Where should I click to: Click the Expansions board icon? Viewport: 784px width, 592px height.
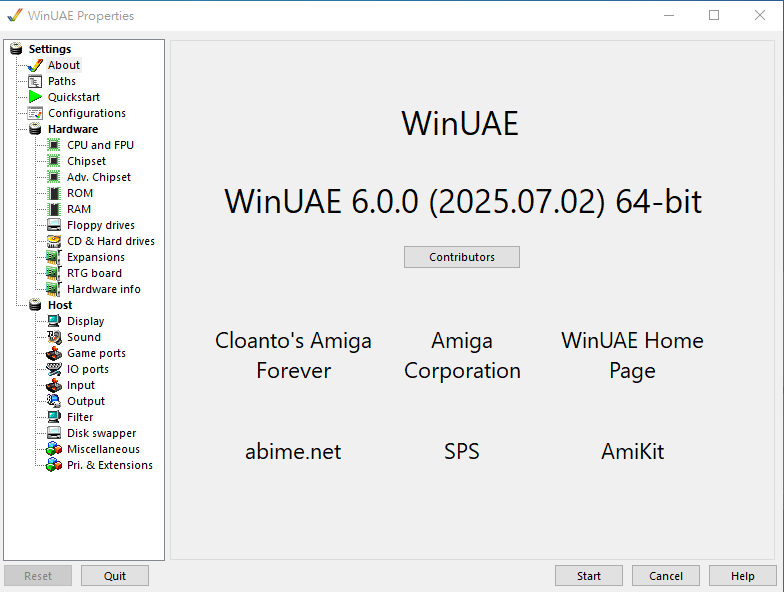point(54,257)
